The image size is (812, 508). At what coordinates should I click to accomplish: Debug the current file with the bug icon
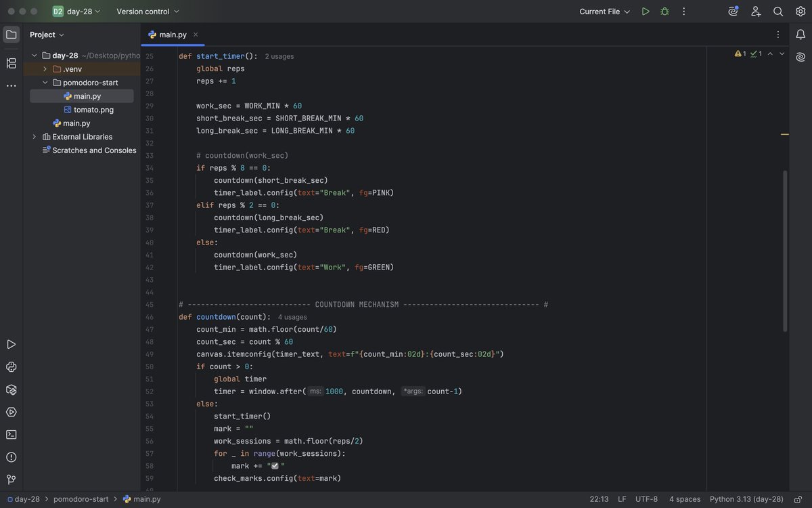[664, 12]
